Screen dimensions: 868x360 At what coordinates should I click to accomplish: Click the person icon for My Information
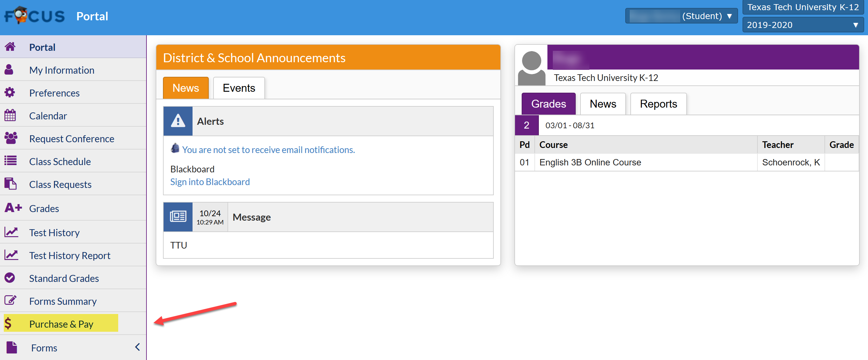pos(9,70)
